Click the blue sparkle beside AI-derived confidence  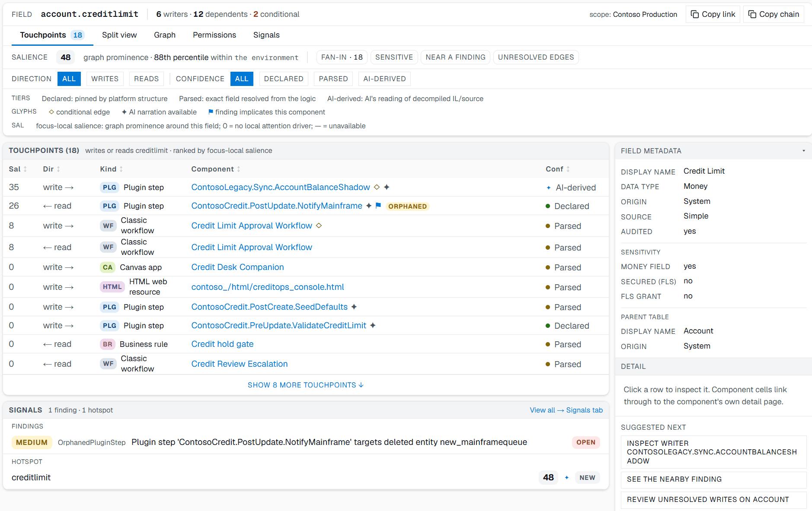tap(549, 187)
